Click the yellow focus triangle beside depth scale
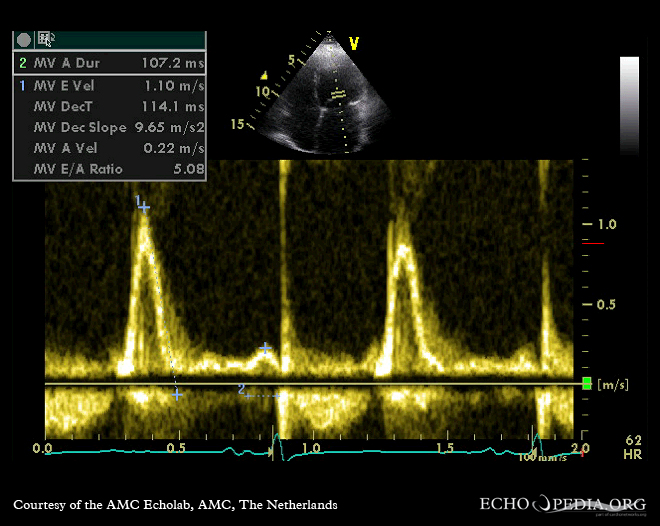This screenshot has width=660, height=526. click(x=264, y=75)
